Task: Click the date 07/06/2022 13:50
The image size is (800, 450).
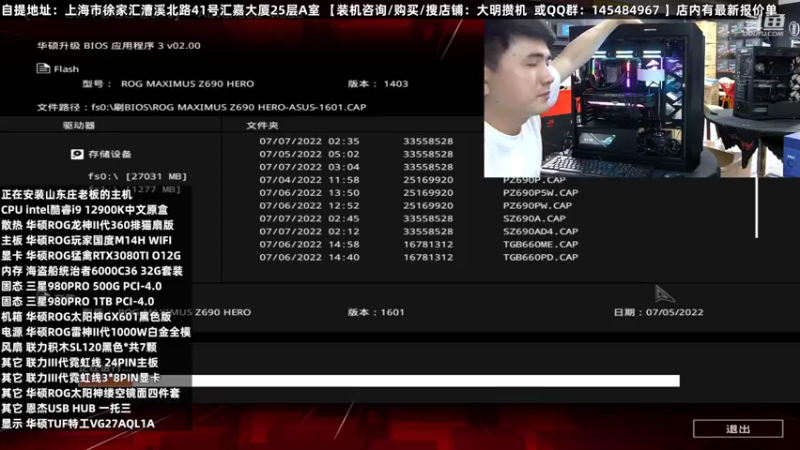Action: pyautogui.click(x=309, y=193)
